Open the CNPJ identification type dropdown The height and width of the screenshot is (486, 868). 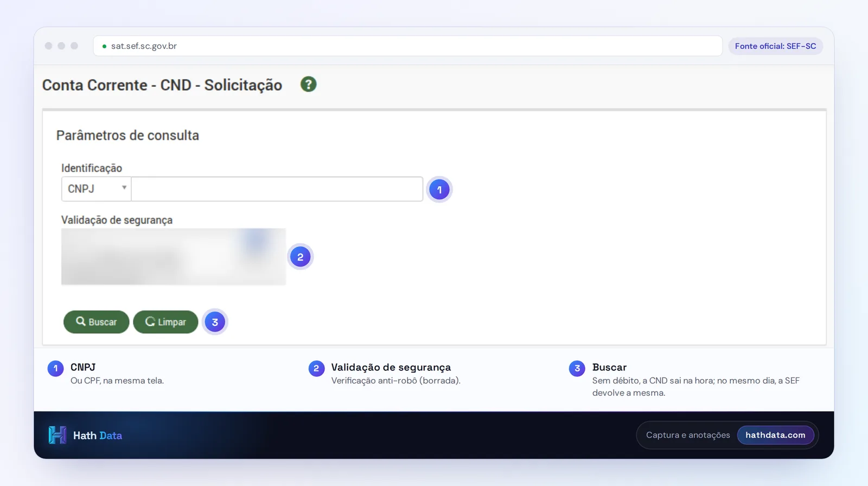(x=96, y=189)
